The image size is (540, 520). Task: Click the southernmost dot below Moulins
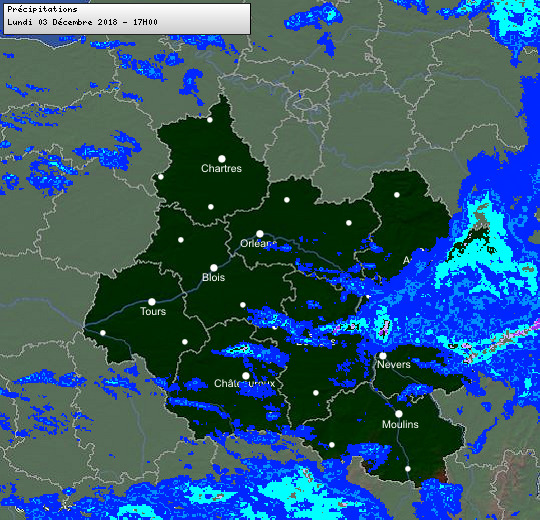click(x=408, y=469)
